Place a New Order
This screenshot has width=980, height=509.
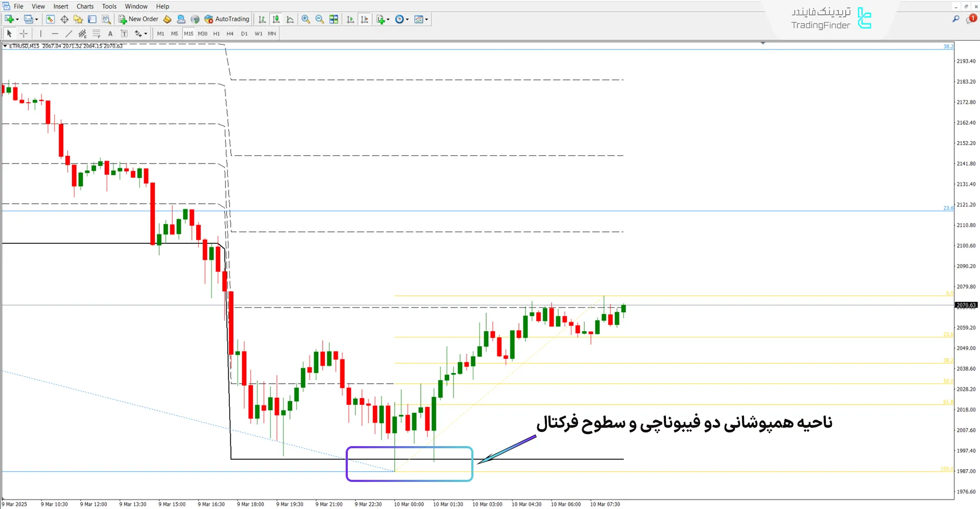tap(138, 19)
